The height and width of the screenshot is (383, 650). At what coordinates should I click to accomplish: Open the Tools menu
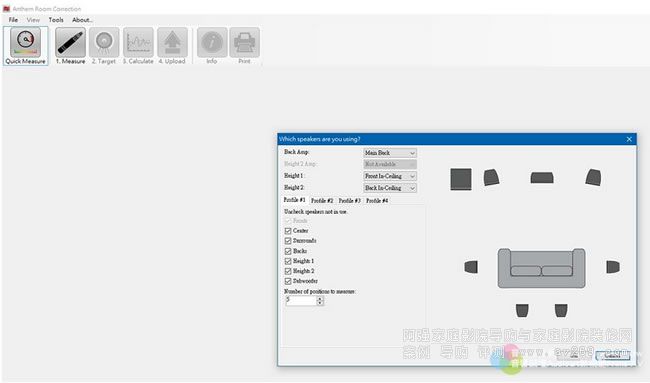click(x=56, y=19)
